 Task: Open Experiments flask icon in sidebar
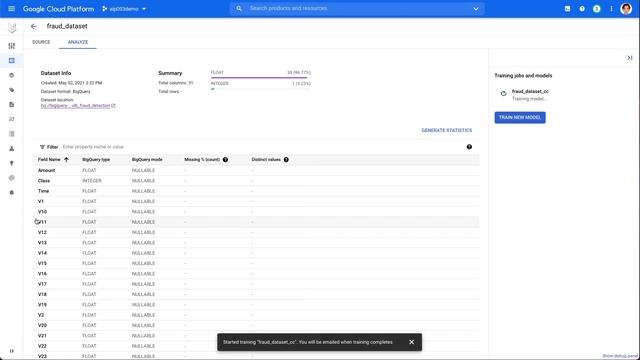[x=12, y=149]
